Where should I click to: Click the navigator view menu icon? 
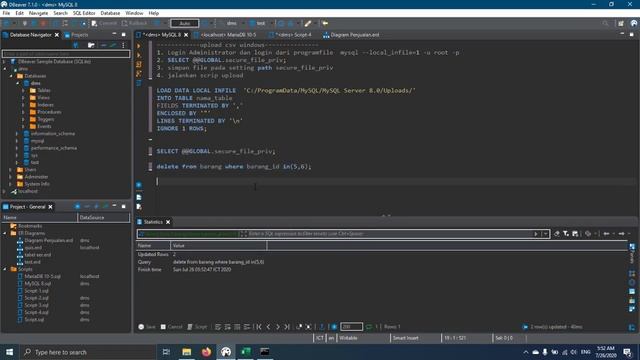tap(123, 45)
